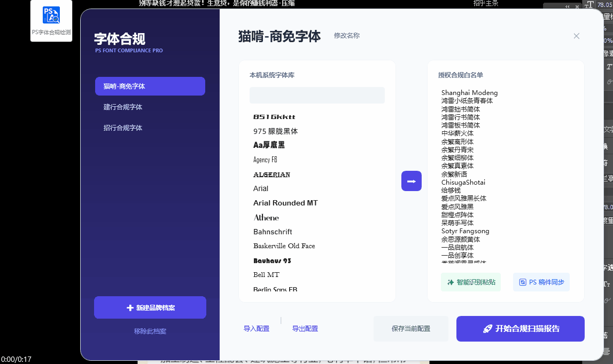Select the 猫啃-商免字体 sidebar profile
613x364 pixels.
click(x=150, y=86)
